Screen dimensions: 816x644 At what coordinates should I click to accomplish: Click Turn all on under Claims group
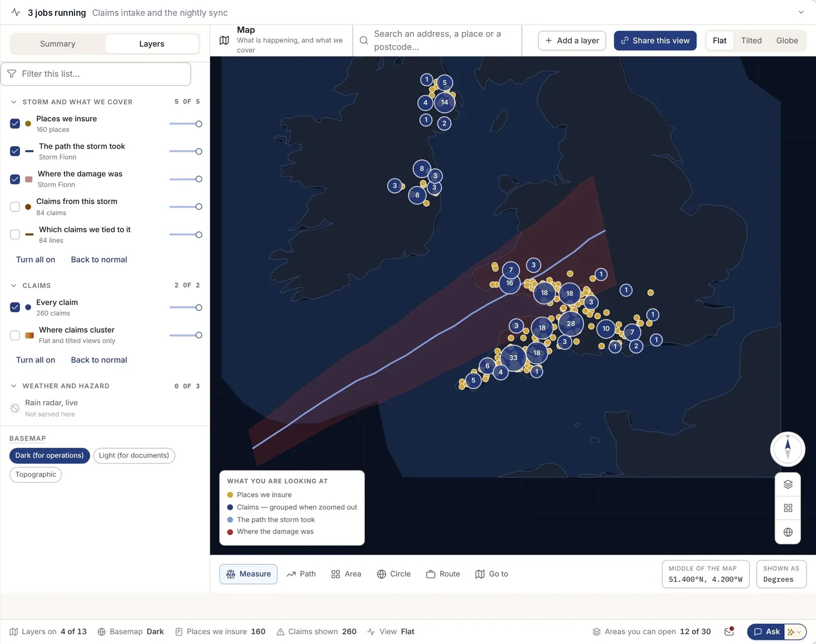click(x=36, y=360)
